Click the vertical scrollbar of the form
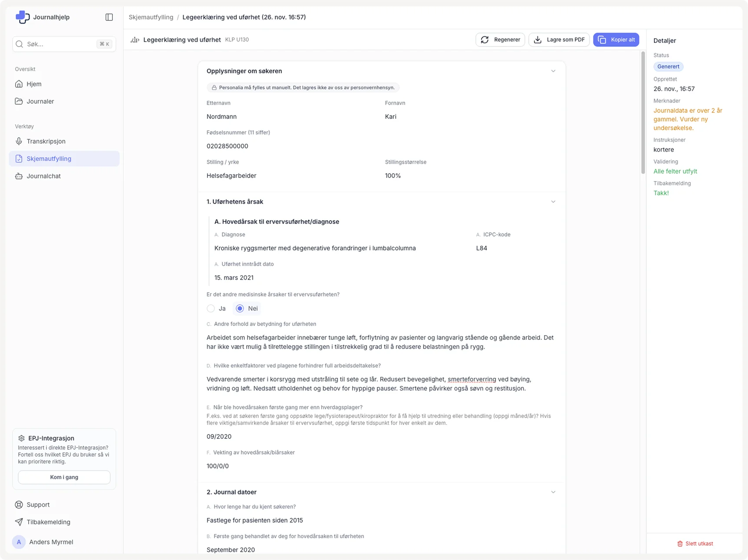 pos(643,113)
